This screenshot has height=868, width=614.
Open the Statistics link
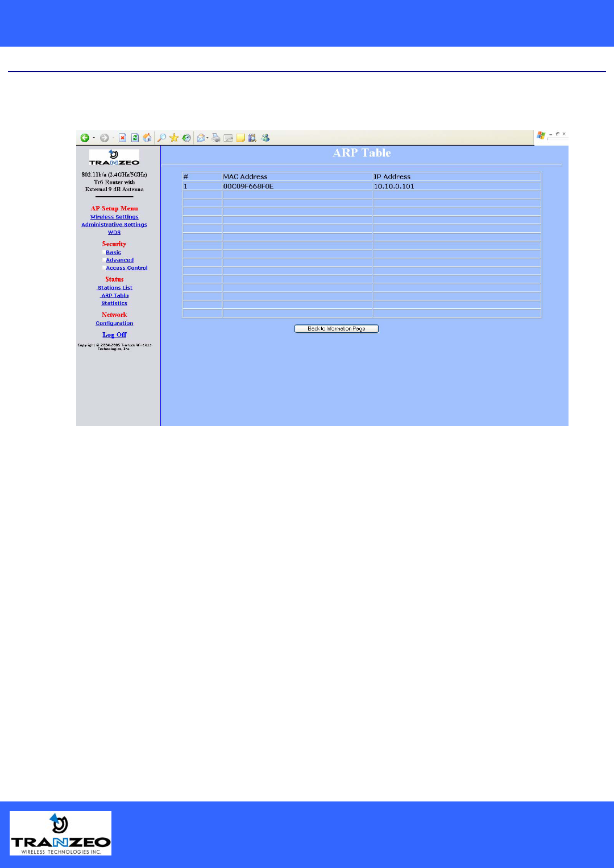click(114, 303)
